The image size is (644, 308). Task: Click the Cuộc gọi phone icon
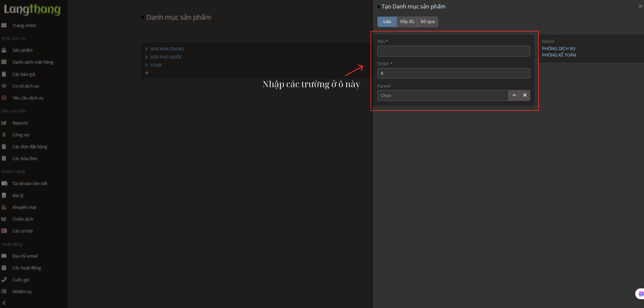pos(4,280)
